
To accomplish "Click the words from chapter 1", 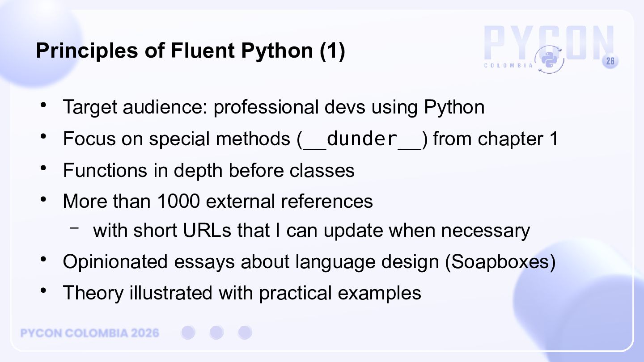I will pos(496,139).
